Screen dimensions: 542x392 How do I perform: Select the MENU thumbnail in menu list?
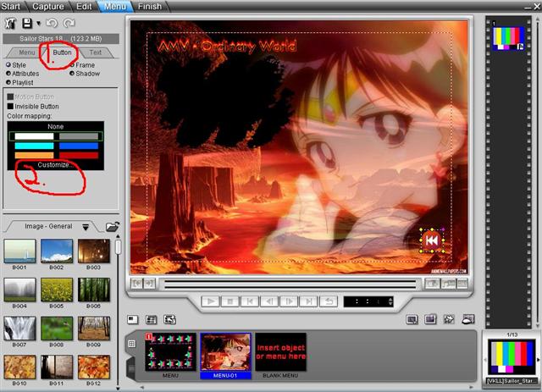tap(170, 352)
